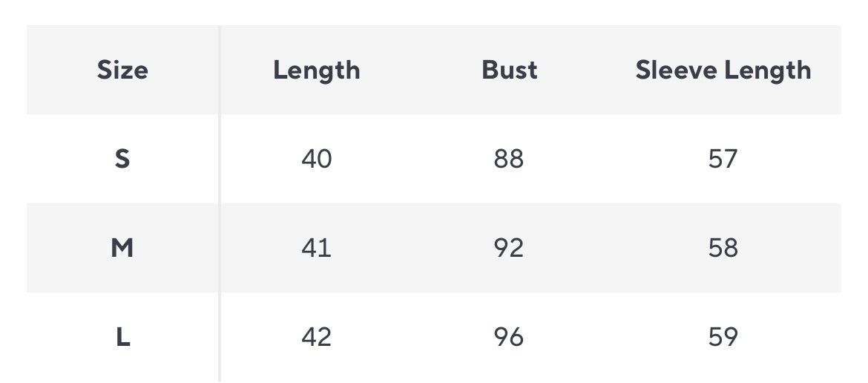
Task: Choose Length value 42 for size L
Action: coord(317,337)
